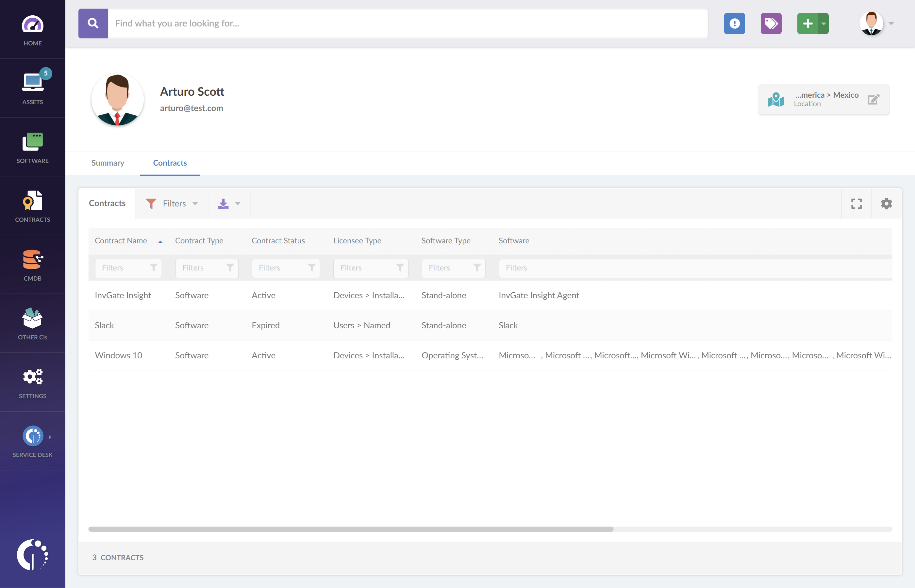
Task: Open the Other CIs section
Action: [32, 323]
